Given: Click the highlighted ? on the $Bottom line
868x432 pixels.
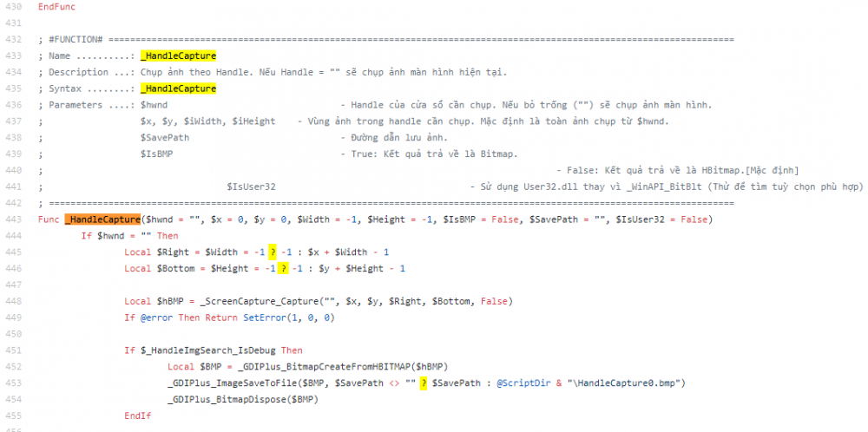Looking at the screenshot, I should (283, 269).
